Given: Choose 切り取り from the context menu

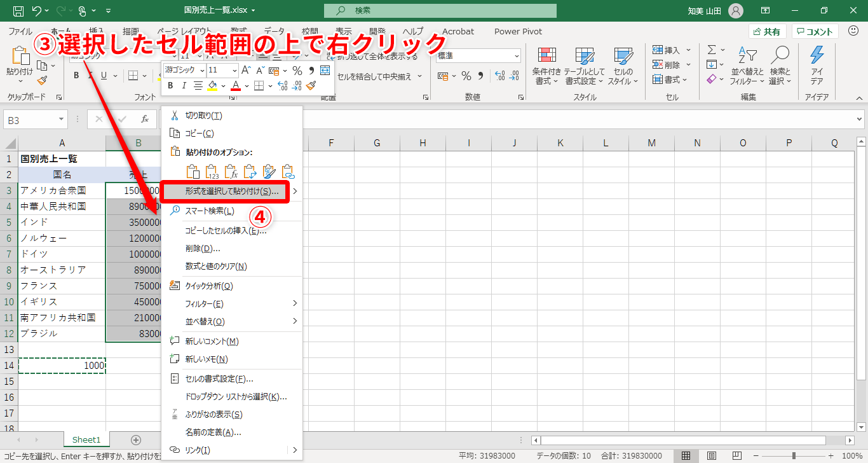Looking at the screenshot, I should pyautogui.click(x=232, y=116).
